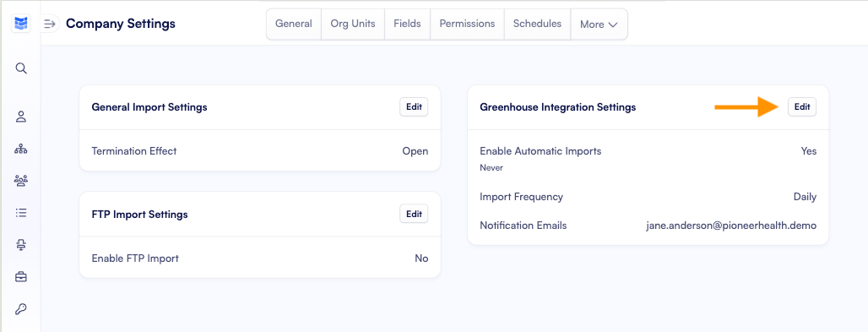Edit General Import Settings
The width and height of the screenshot is (868, 332).
[x=414, y=107]
